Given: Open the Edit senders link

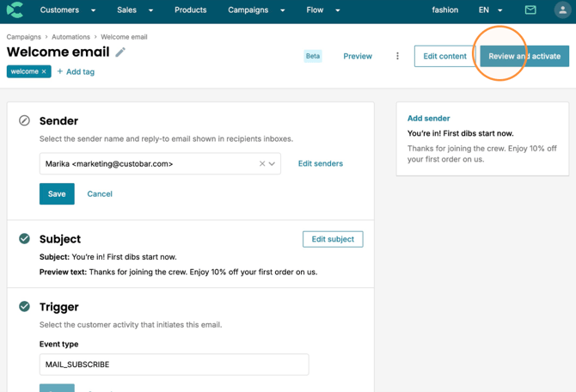Looking at the screenshot, I should coord(321,163).
